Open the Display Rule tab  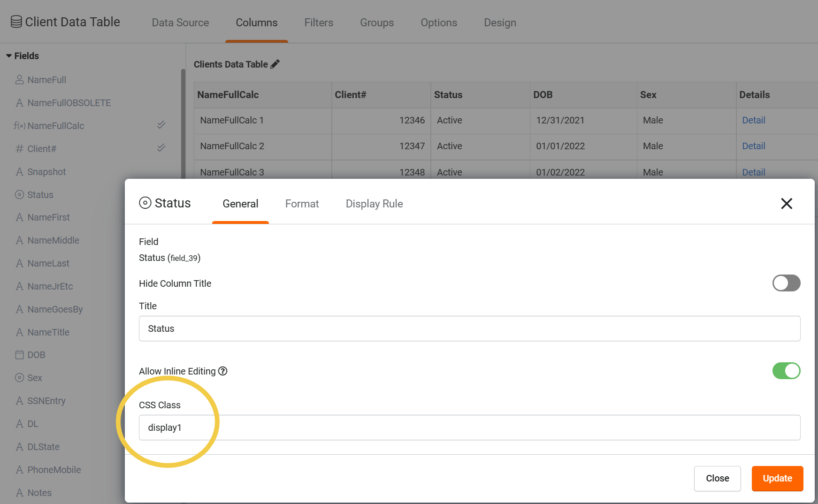374,204
